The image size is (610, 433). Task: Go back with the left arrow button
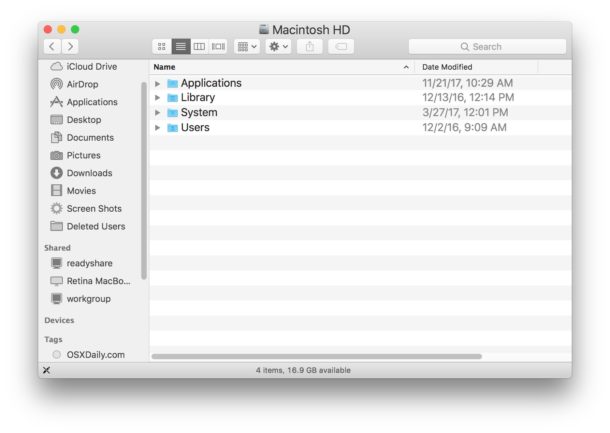pyautogui.click(x=52, y=46)
